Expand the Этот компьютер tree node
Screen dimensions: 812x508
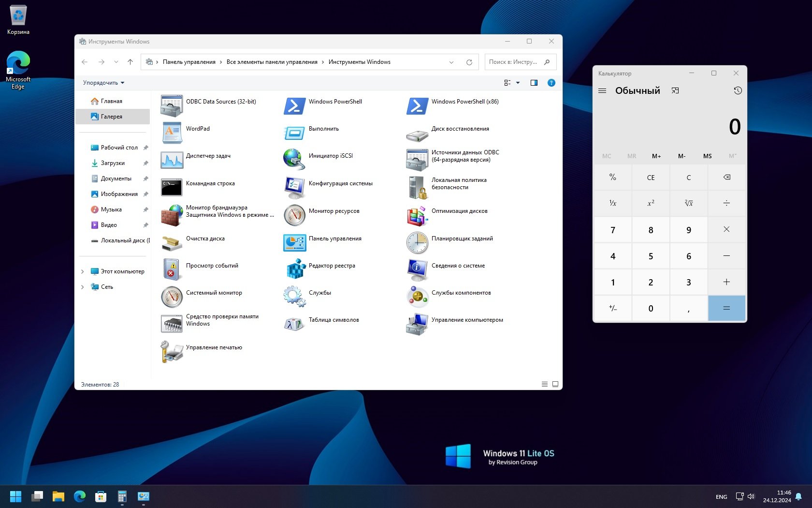(x=83, y=271)
